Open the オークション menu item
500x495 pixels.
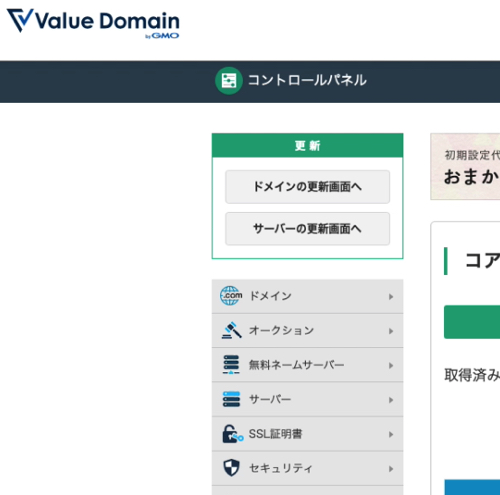pos(307,331)
